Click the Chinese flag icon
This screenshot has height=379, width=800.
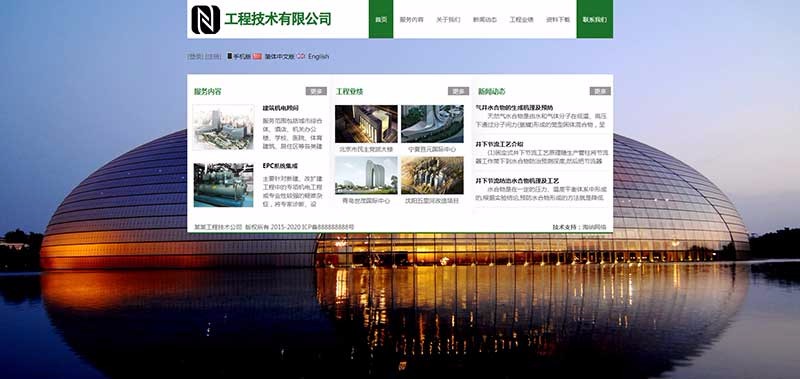257,56
